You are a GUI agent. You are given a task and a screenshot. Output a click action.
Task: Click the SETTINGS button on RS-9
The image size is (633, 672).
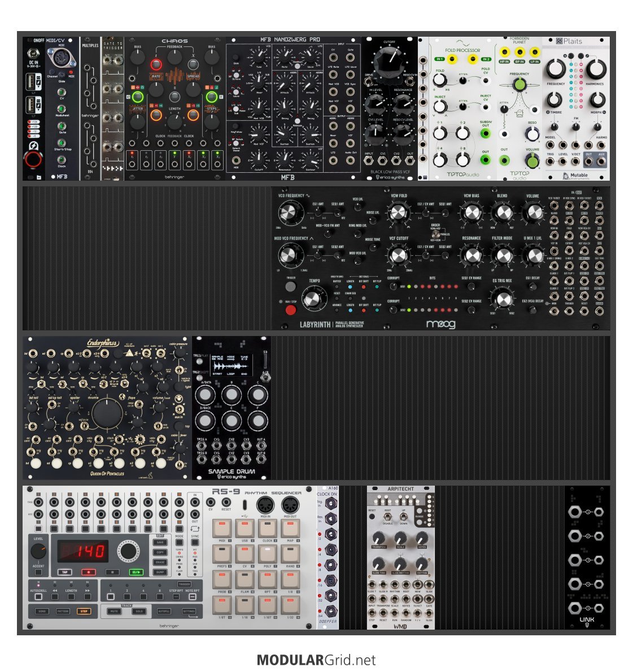[x=189, y=611]
